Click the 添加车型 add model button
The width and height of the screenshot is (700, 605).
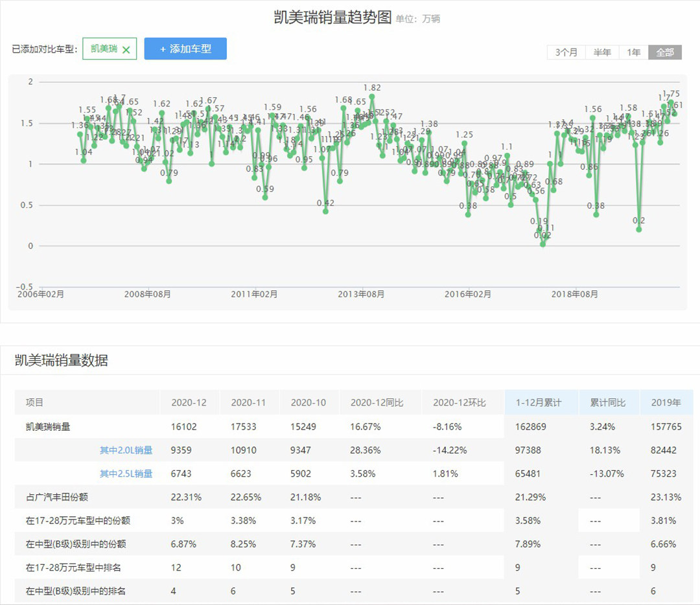pyautogui.click(x=185, y=49)
